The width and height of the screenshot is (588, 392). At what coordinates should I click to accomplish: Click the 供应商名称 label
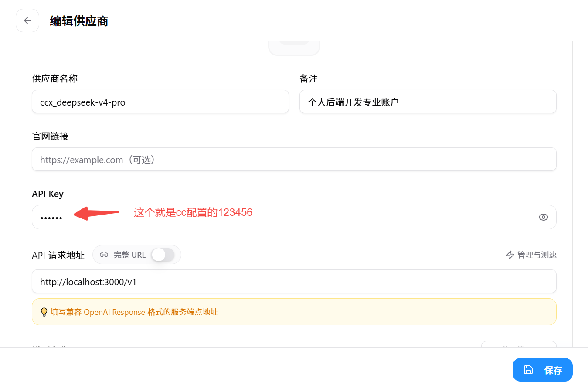click(x=55, y=78)
